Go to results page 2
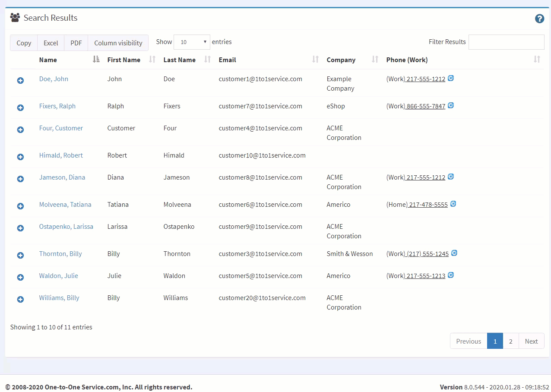 click(511, 341)
